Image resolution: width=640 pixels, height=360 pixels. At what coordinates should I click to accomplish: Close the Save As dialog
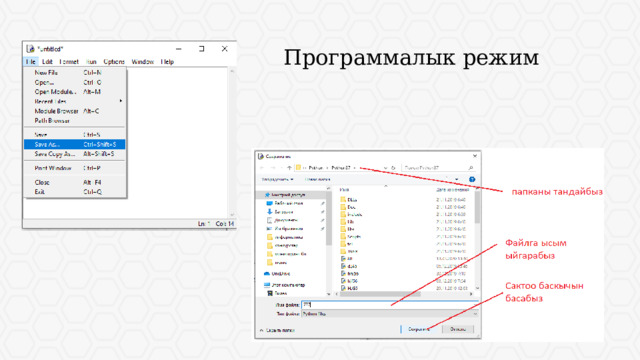coord(475,156)
